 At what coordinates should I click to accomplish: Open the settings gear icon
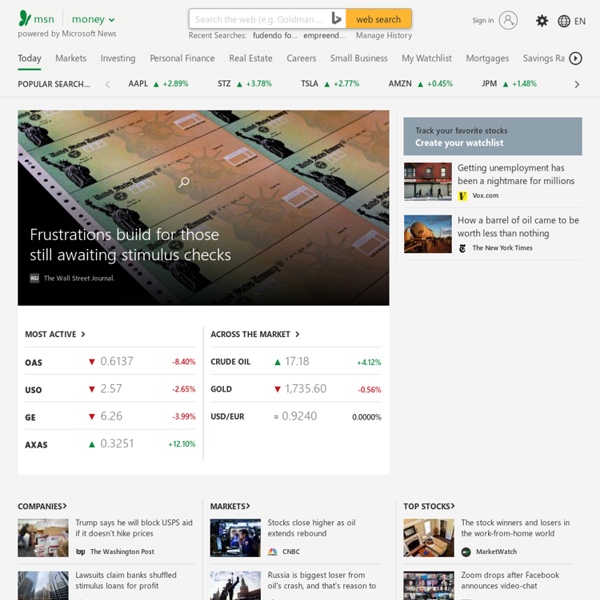[x=542, y=20]
